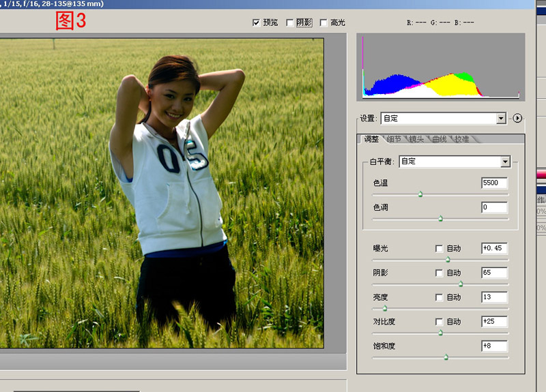Click the 亮度 brightness slider handle

tap(385, 308)
